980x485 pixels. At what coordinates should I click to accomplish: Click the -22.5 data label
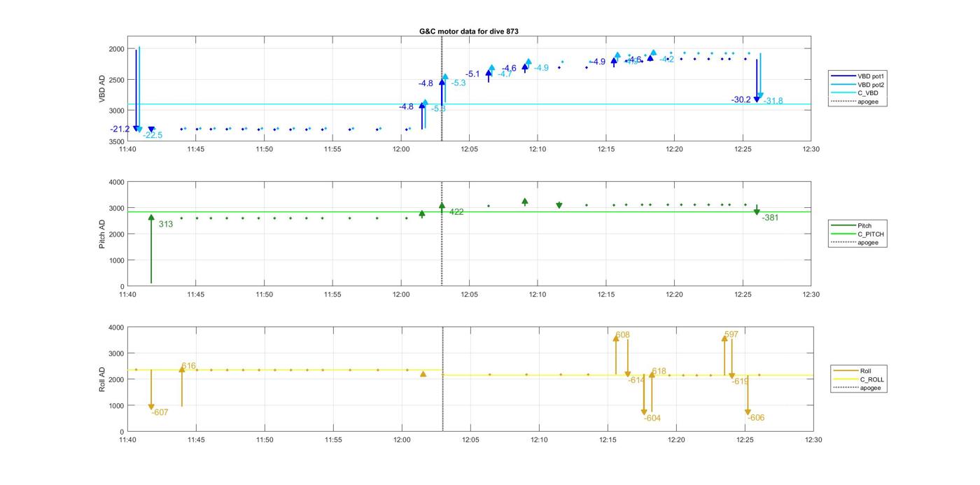[153, 135]
